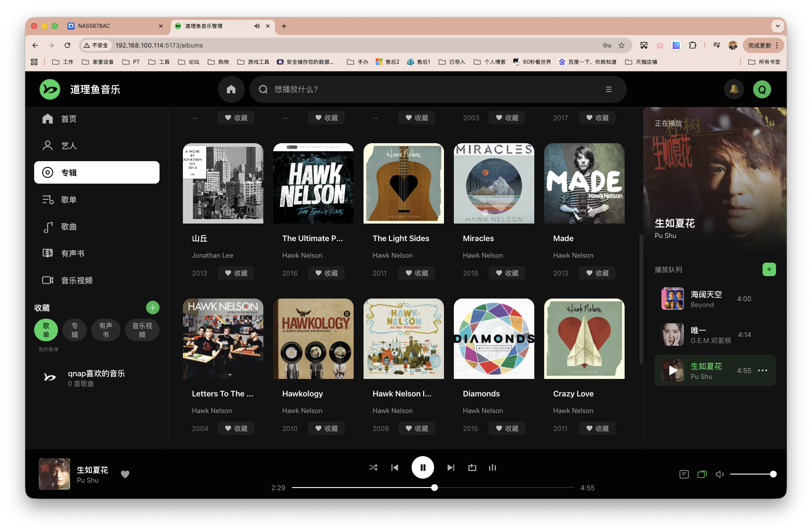Toggle the play queue panel icon
This screenshot has width=812, height=532.
702,474
